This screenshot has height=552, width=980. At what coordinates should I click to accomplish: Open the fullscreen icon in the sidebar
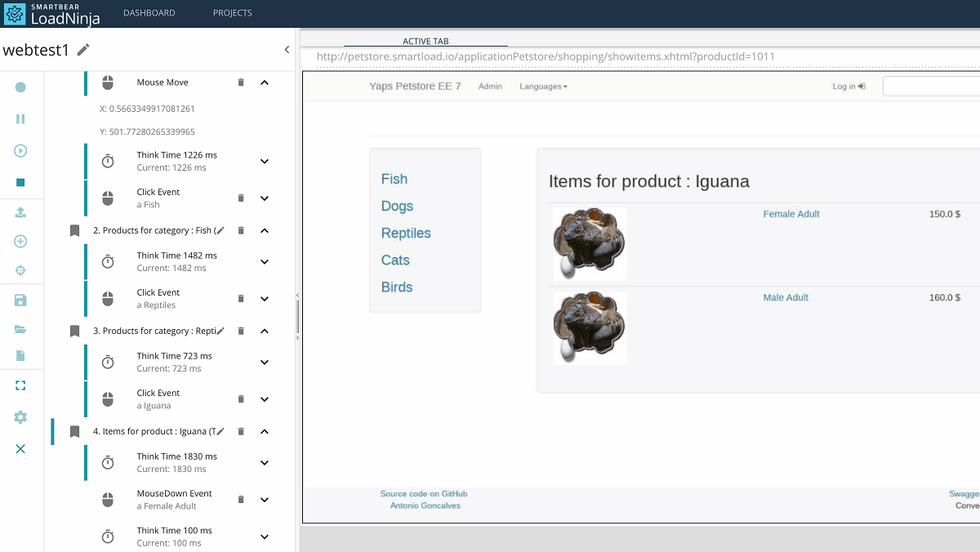(20, 385)
